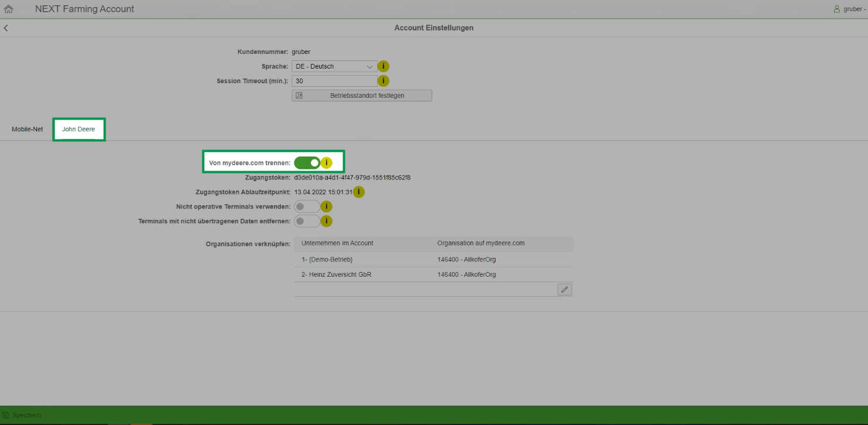Show info for the Sprache setting
Image resolution: width=868 pixels, height=425 pixels.
(383, 66)
